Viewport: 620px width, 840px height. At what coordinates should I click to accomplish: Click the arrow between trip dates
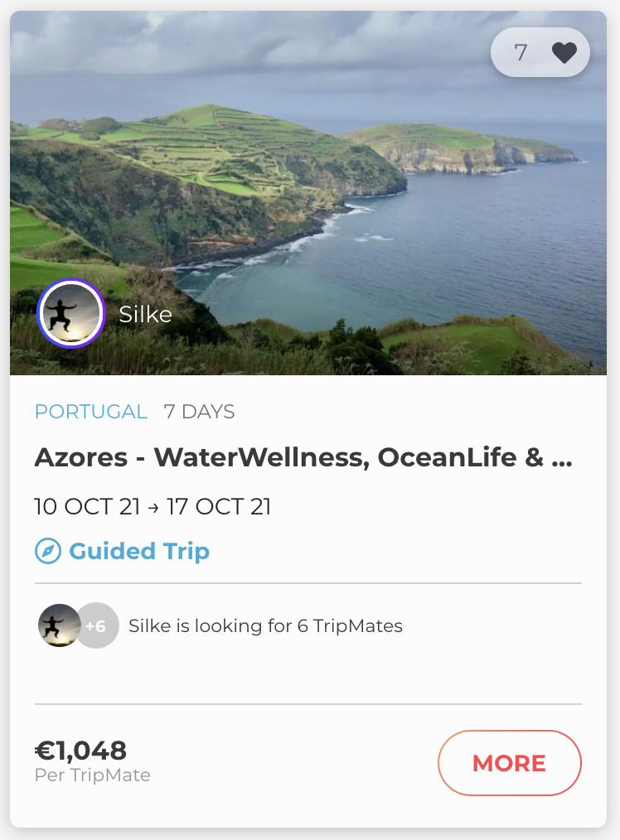pos(153,508)
